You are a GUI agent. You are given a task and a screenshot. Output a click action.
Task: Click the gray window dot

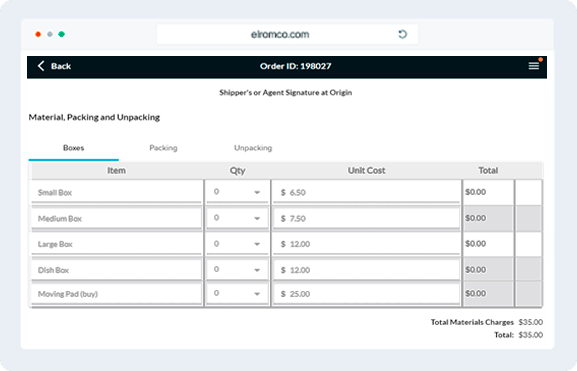tap(50, 34)
